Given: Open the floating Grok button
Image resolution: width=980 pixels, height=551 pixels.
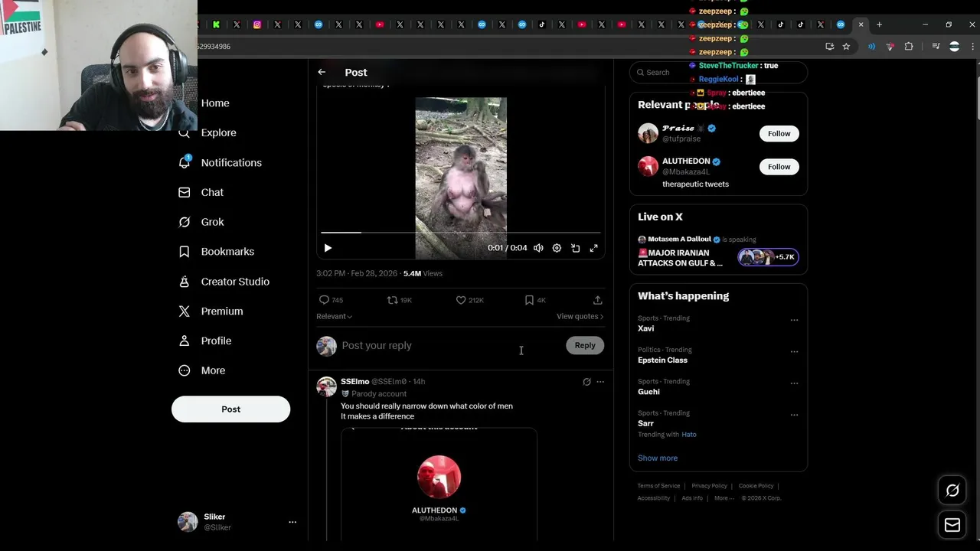Looking at the screenshot, I should [952, 491].
